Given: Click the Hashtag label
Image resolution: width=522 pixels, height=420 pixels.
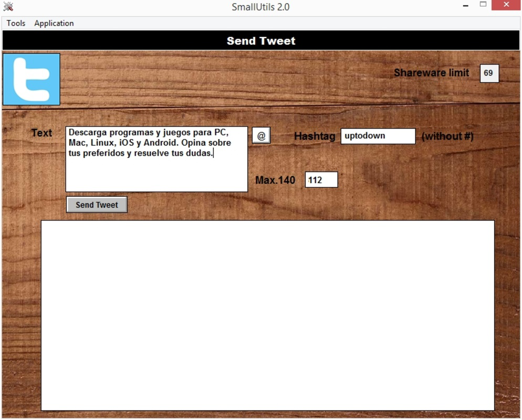Looking at the screenshot, I should point(314,136).
